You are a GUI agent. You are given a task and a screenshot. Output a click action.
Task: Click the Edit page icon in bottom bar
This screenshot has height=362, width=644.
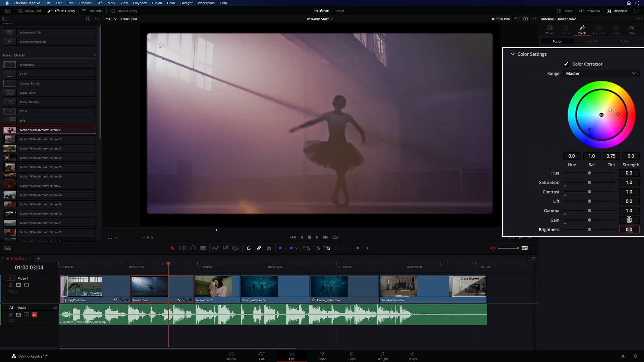(x=292, y=356)
